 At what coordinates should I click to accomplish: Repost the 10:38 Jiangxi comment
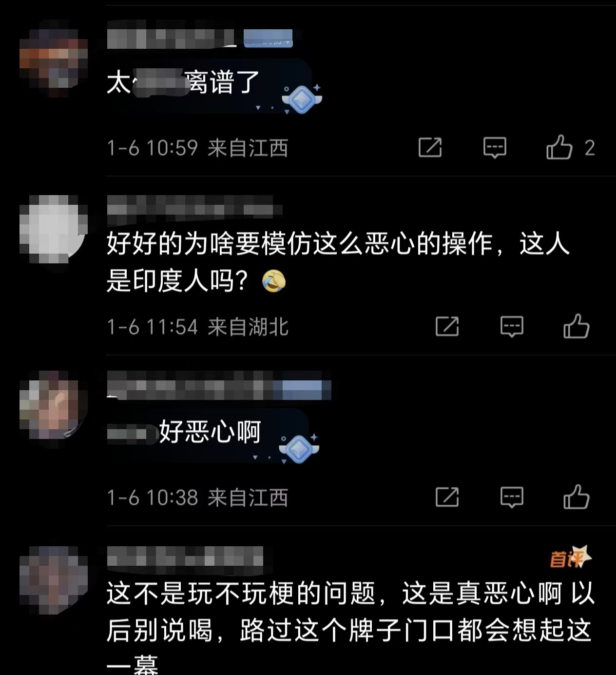[447, 497]
